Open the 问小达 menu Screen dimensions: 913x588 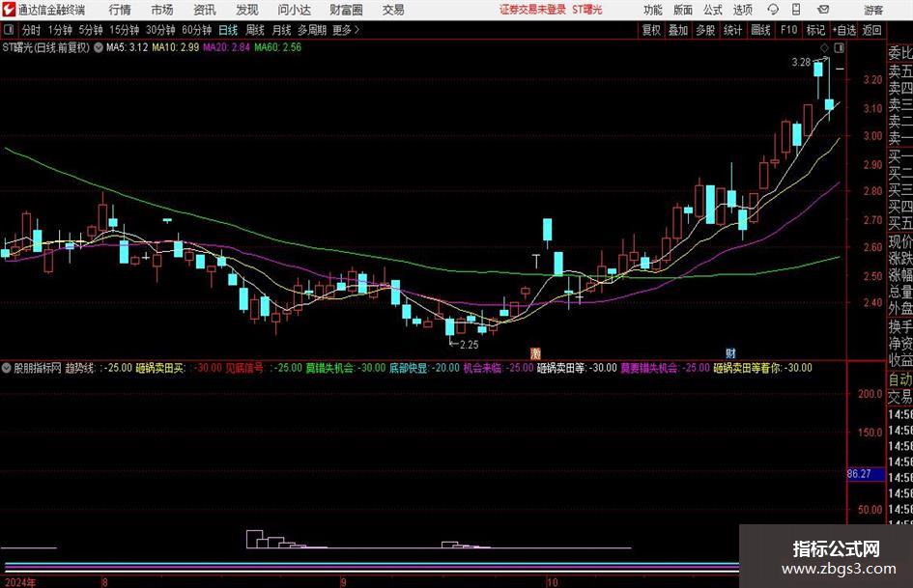point(294,10)
